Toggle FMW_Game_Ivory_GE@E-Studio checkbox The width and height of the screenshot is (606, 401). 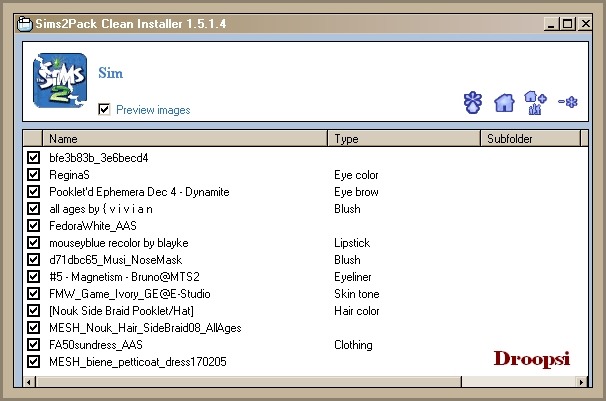point(34,293)
